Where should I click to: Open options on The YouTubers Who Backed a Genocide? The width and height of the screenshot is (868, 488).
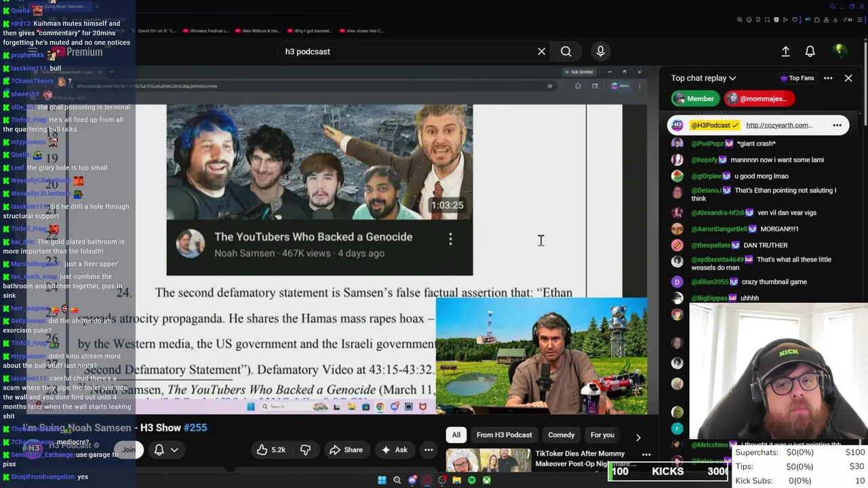point(450,239)
